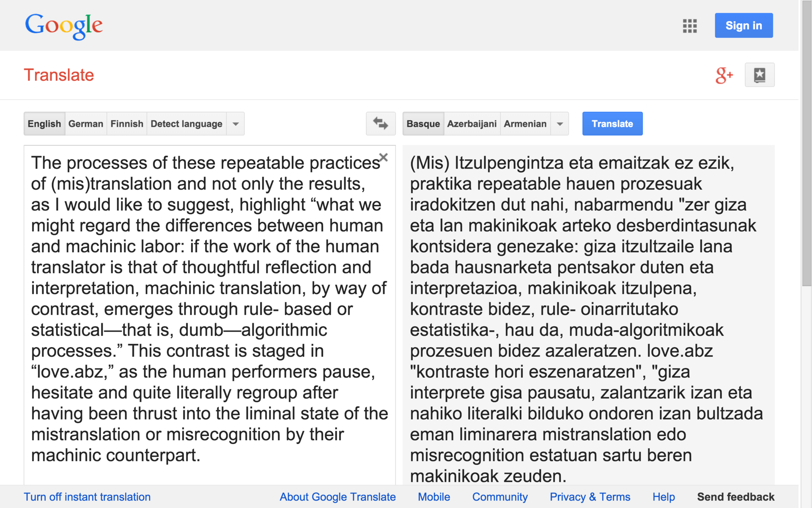Swap source and target languages
This screenshot has width=812, height=508.
point(381,124)
